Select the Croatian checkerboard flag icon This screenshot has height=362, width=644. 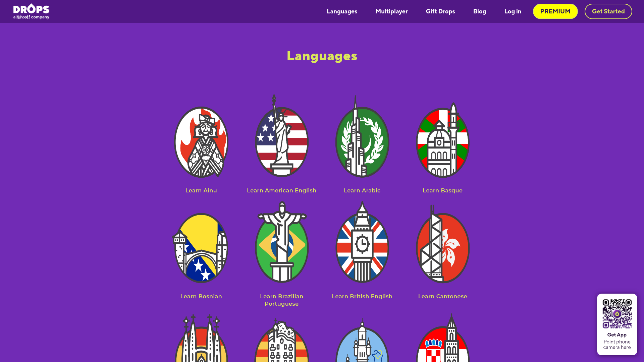[x=443, y=338]
